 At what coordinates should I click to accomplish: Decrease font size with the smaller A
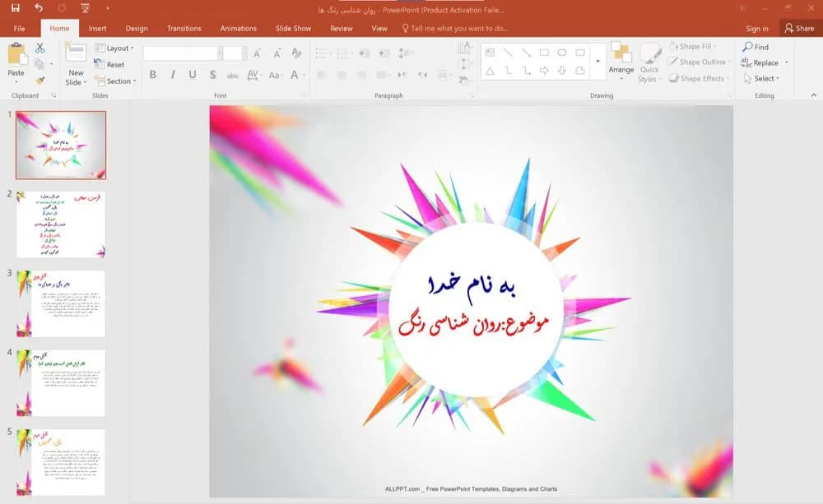[x=277, y=53]
